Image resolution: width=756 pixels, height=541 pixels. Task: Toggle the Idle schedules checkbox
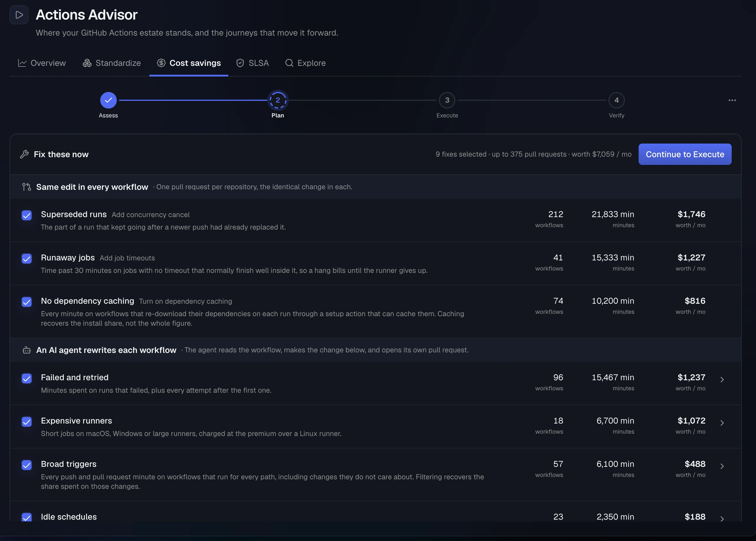click(27, 517)
